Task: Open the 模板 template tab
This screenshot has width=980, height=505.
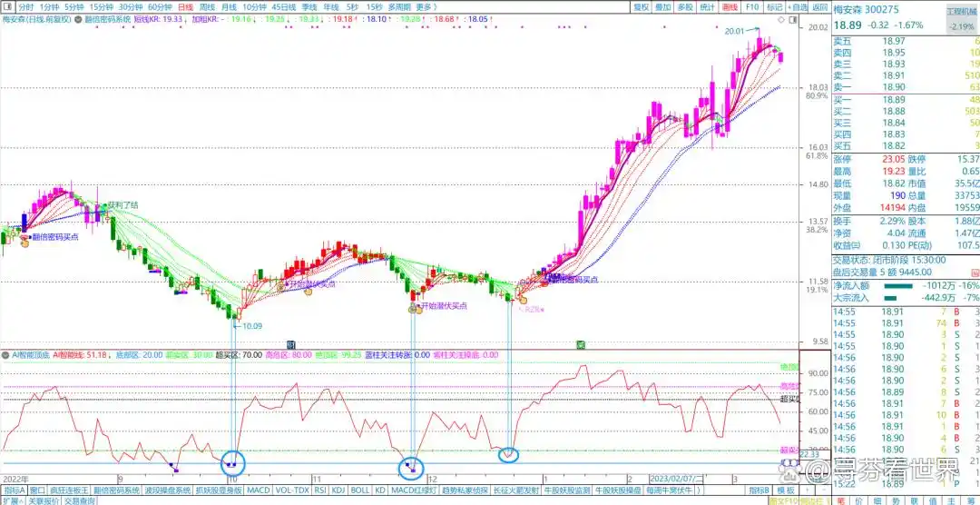Action: [786, 490]
